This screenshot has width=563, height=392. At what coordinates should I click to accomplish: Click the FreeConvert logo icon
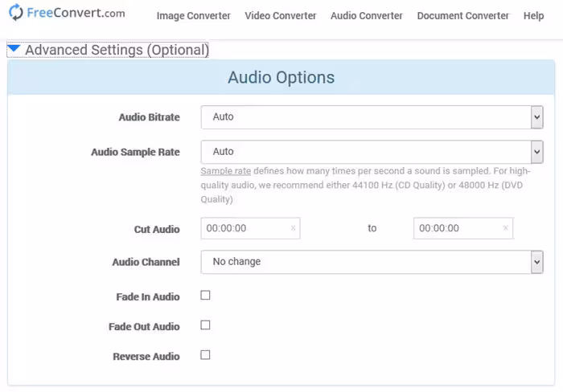point(16,13)
